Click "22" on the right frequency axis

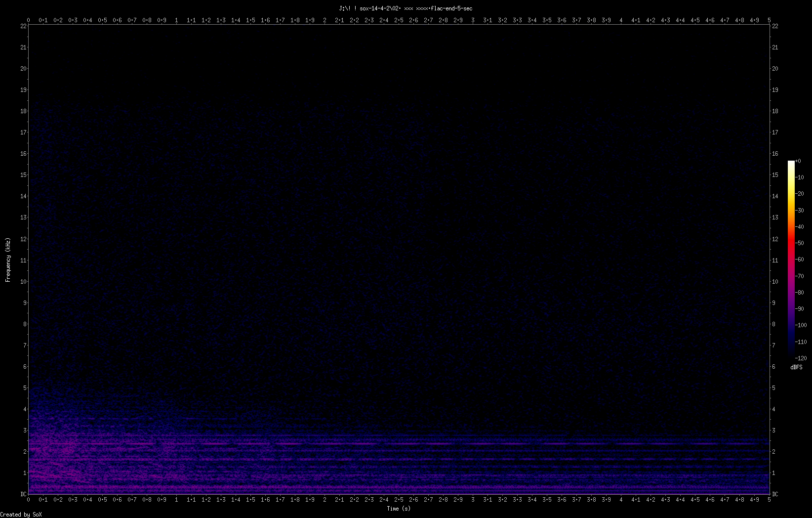pyautogui.click(x=775, y=26)
